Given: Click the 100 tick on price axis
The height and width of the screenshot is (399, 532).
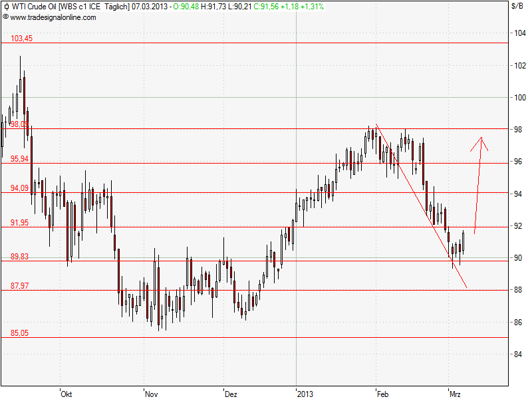Looking at the screenshot, I should [520, 98].
